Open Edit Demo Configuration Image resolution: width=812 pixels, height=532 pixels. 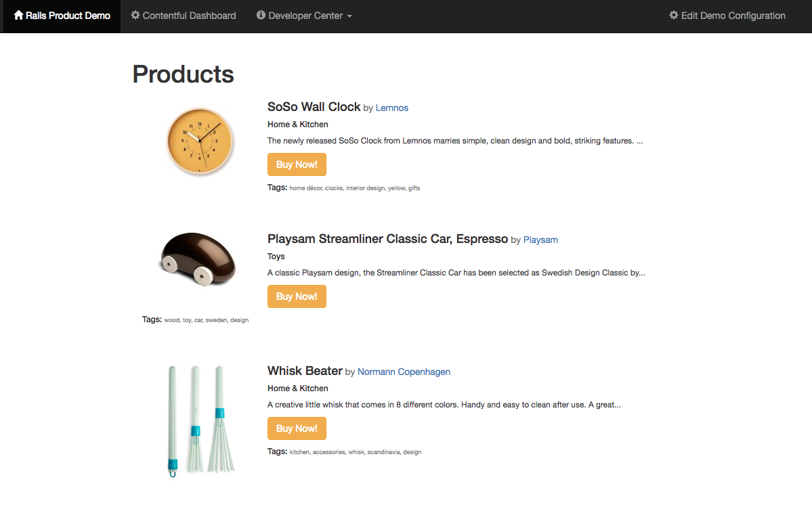click(727, 16)
